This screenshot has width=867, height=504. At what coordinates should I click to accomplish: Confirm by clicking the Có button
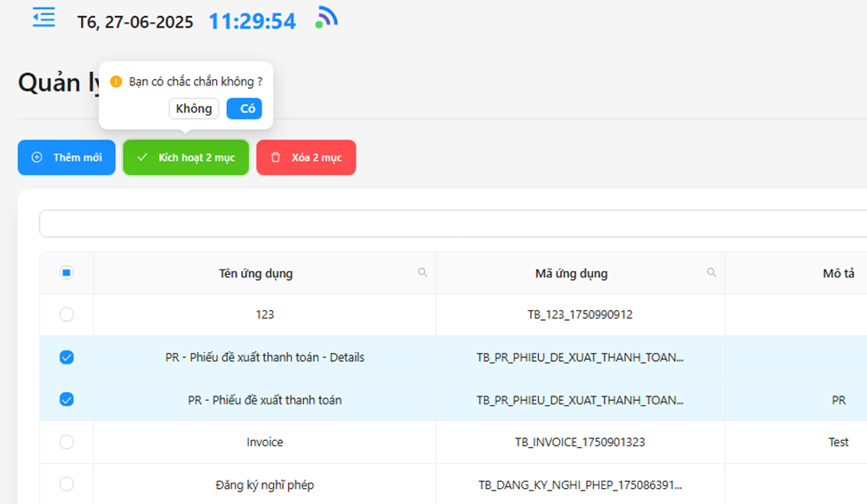pyautogui.click(x=245, y=108)
